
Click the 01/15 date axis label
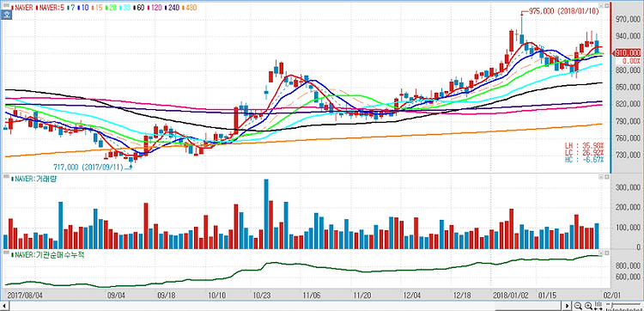[547, 296]
